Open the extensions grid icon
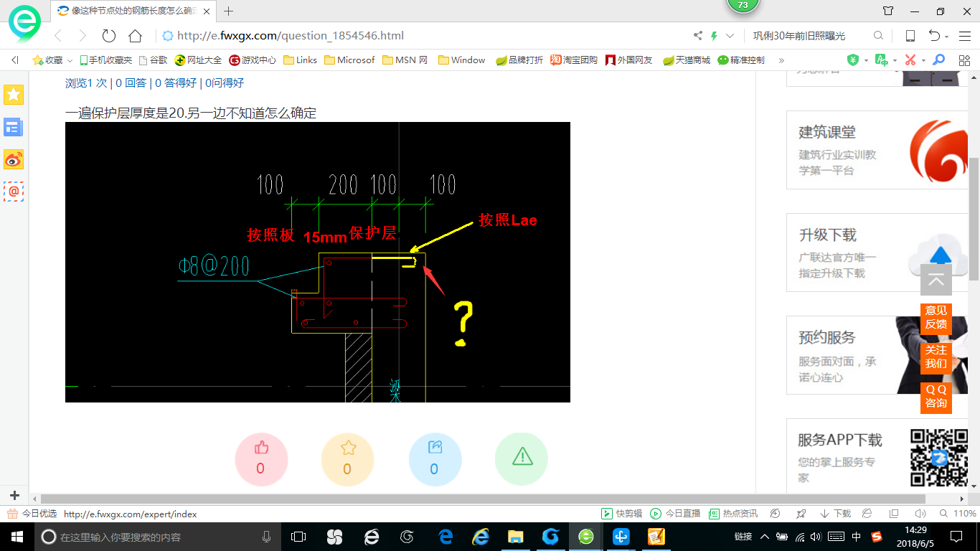980x551 pixels. [x=964, y=60]
